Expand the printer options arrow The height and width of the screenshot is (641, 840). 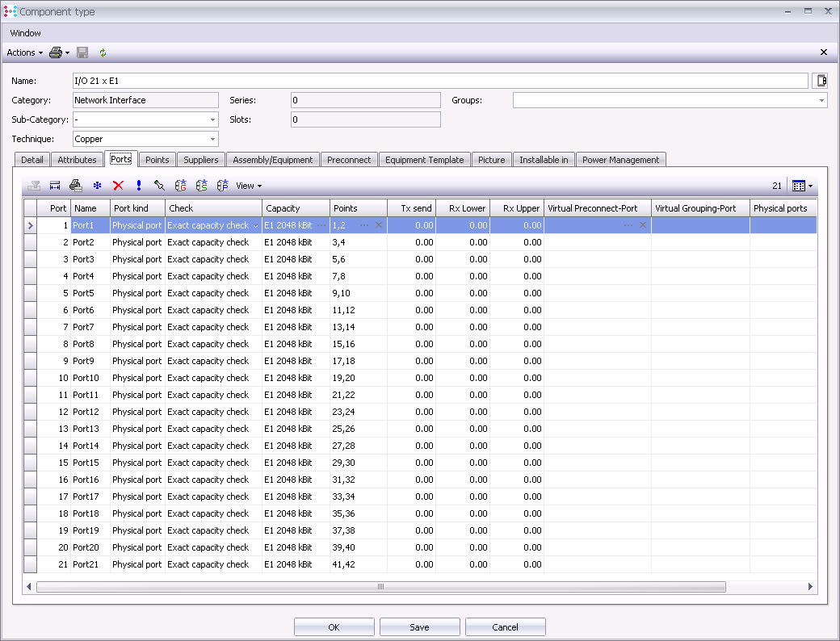click(x=68, y=52)
